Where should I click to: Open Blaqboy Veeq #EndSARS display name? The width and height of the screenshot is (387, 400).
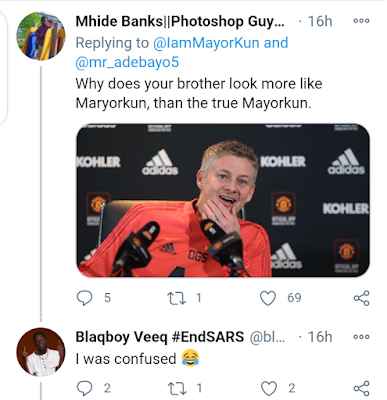(x=160, y=337)
